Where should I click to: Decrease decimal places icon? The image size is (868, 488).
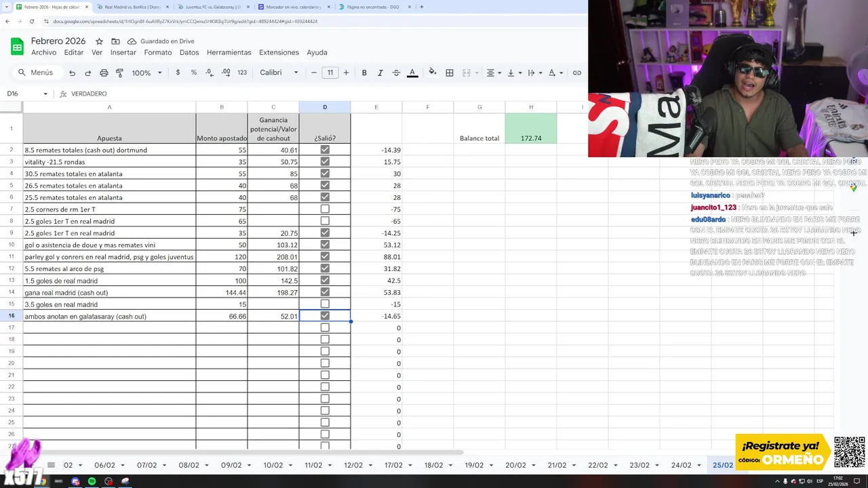coord(210,73)
